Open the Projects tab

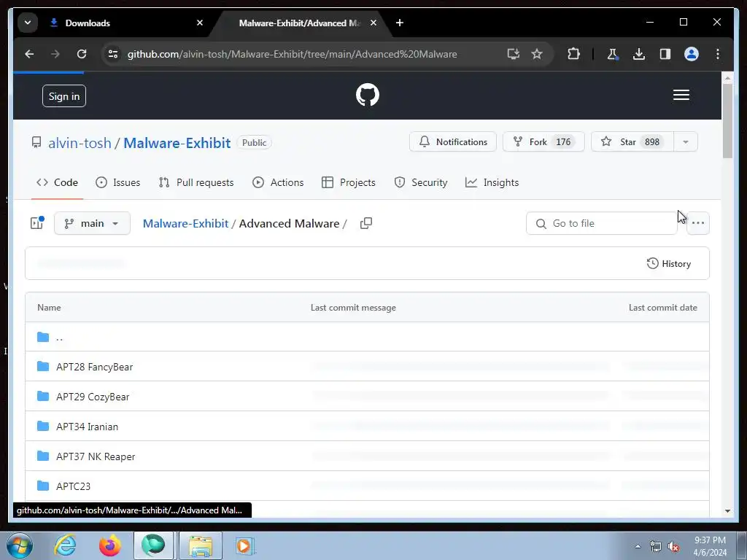348,182
